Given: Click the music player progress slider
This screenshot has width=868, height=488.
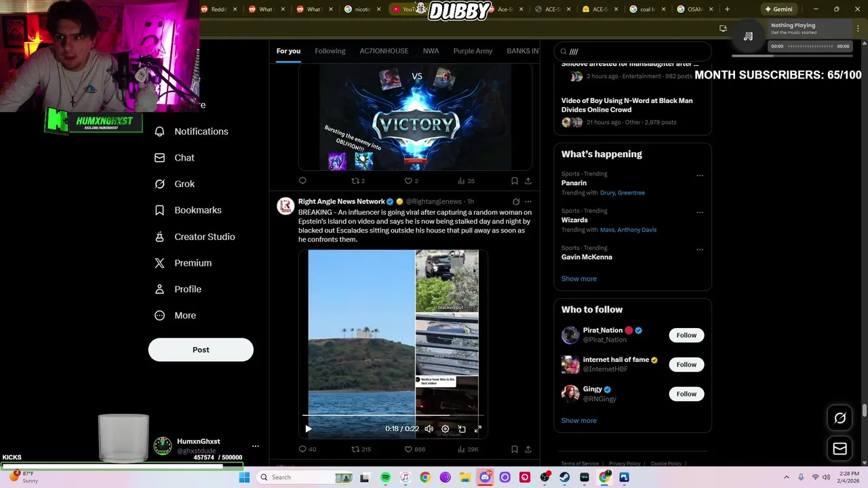Looking at the screenshot, I should (810, 46).
